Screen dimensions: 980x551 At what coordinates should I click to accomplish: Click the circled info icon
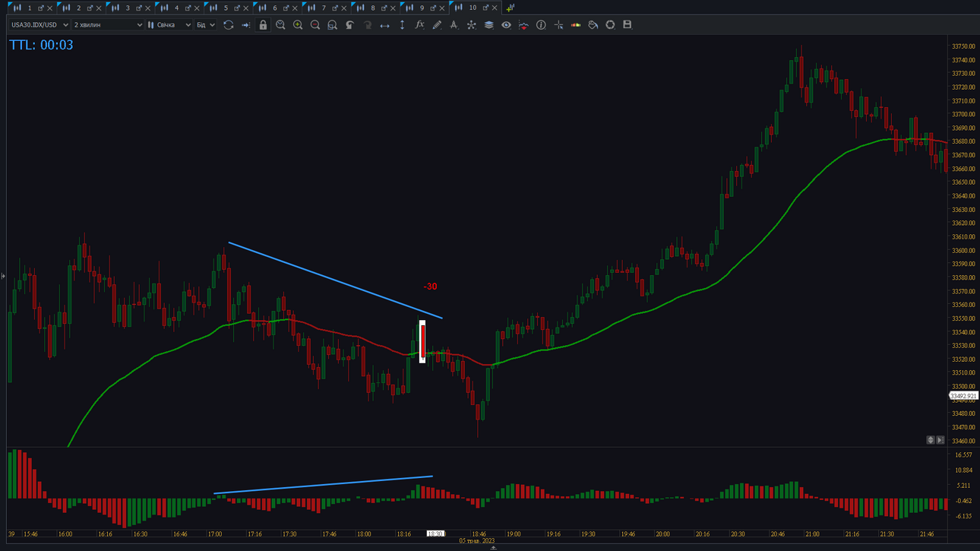click(541, 25)
